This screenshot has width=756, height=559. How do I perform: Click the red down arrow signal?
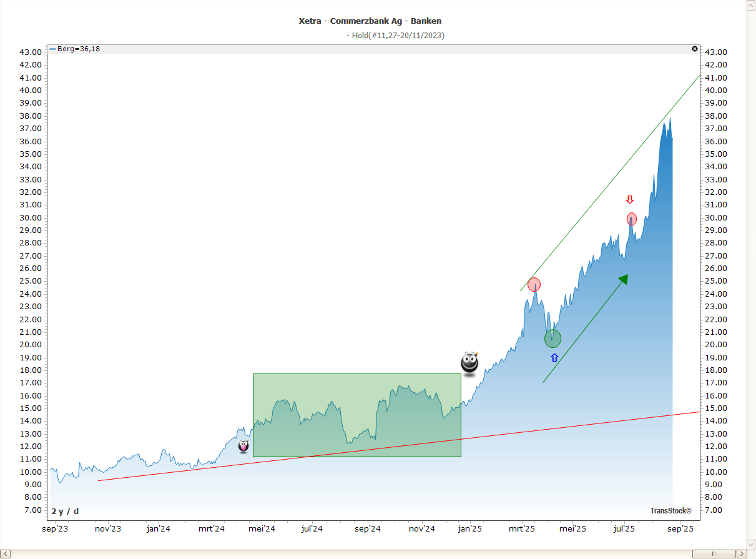pyautogui.click(x=630, y=200)
